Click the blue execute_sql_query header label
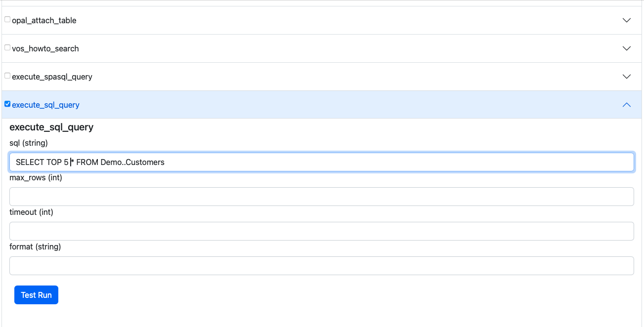Viewport: 644px width, 327px height. click(45, 105)
